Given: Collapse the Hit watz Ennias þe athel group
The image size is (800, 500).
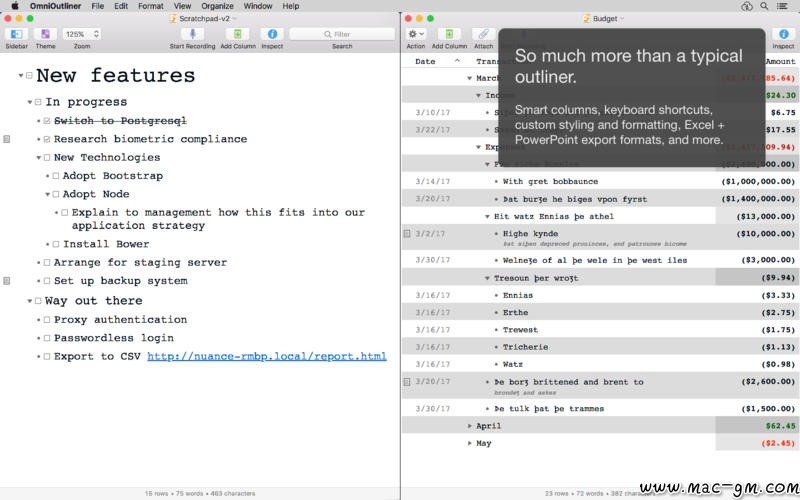Looking at the screenshot, I should [x=487, y=217].
